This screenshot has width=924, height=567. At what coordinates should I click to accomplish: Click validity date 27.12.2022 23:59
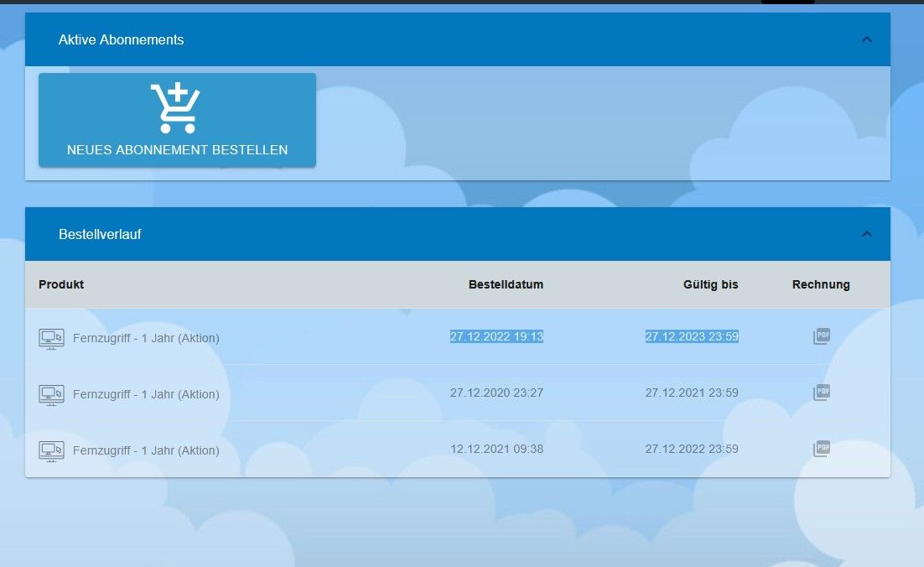click(x=692, y=449)
